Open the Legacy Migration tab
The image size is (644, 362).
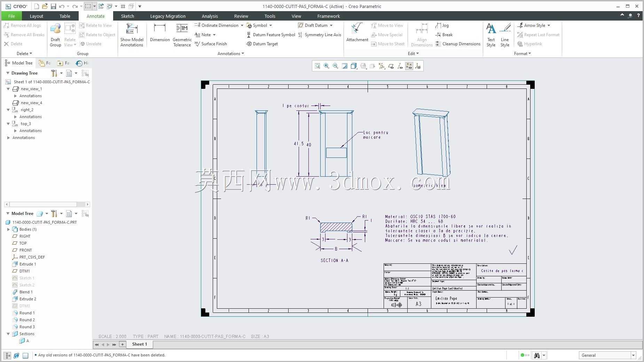(x=168, y=16)
